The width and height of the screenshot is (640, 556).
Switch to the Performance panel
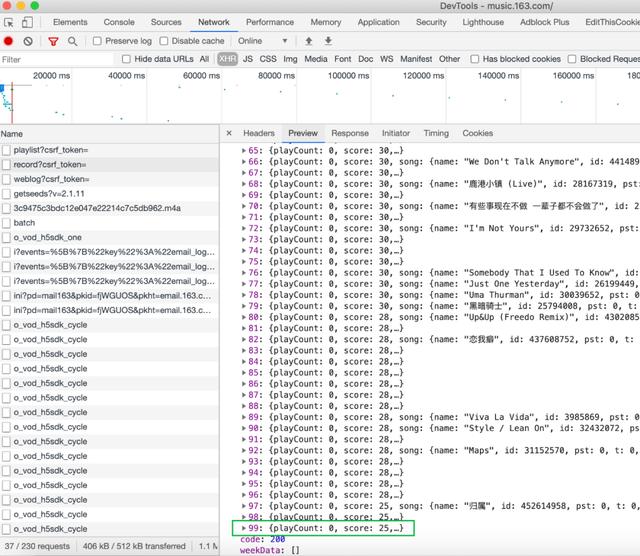tap(270, 22)
